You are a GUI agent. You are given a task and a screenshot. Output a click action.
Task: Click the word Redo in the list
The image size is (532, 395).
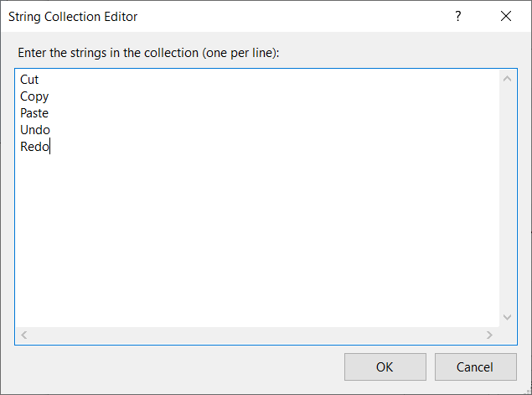coord(34,147)
